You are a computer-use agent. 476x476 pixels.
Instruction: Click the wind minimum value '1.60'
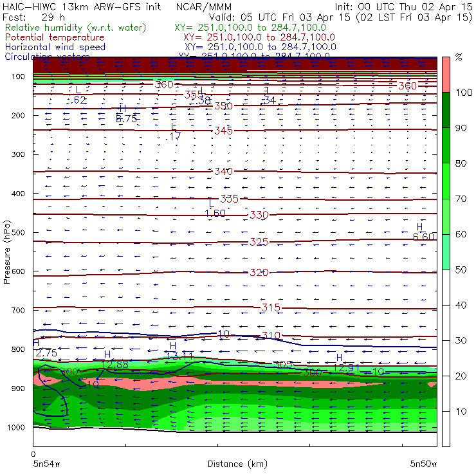coord(215,214)
